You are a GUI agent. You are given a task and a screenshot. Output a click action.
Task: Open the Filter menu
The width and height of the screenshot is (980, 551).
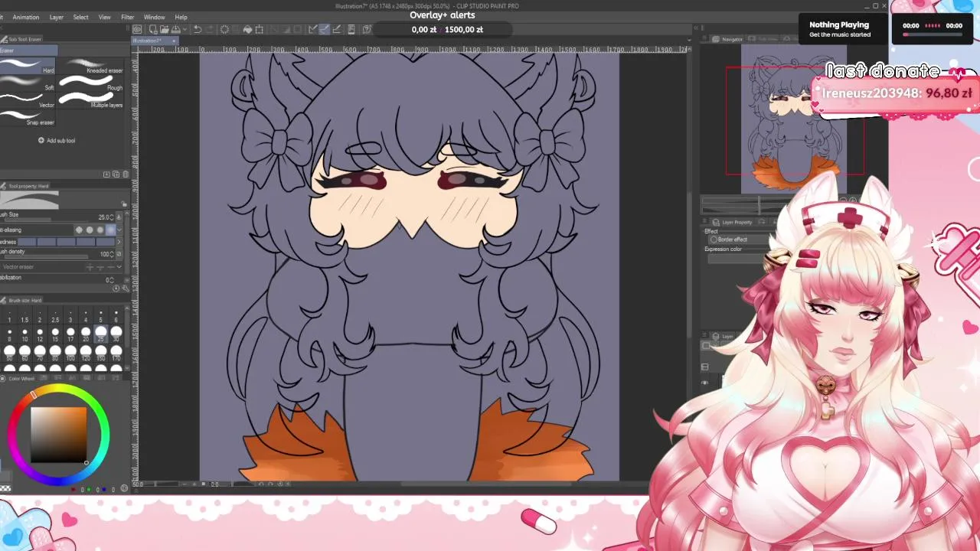tap(128, 17)
